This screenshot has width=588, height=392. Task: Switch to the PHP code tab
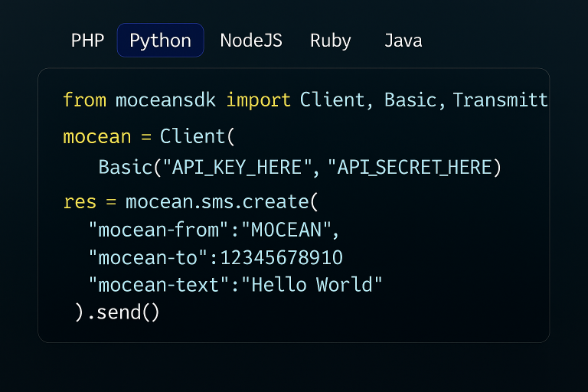[87, 41]
